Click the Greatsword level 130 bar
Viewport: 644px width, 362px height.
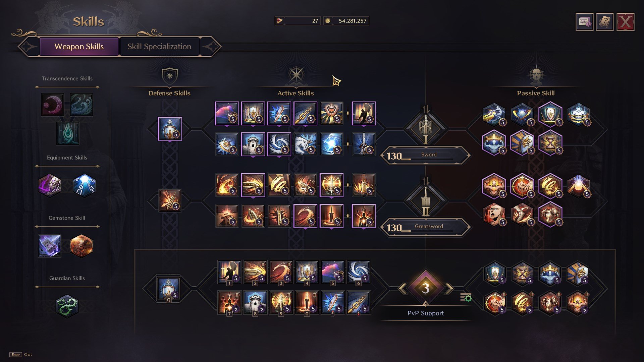pyautogui.click(x=425, y=227)
